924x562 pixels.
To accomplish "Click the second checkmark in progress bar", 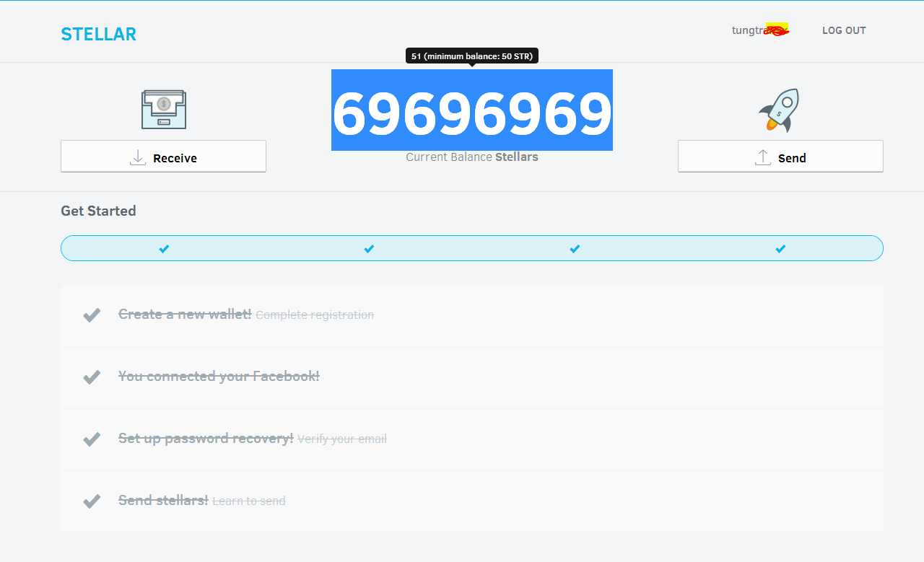I will point(369,248).
